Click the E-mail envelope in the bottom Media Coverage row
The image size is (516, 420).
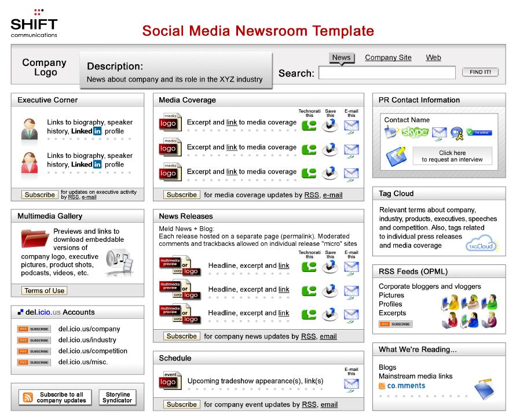click(351, 174)
